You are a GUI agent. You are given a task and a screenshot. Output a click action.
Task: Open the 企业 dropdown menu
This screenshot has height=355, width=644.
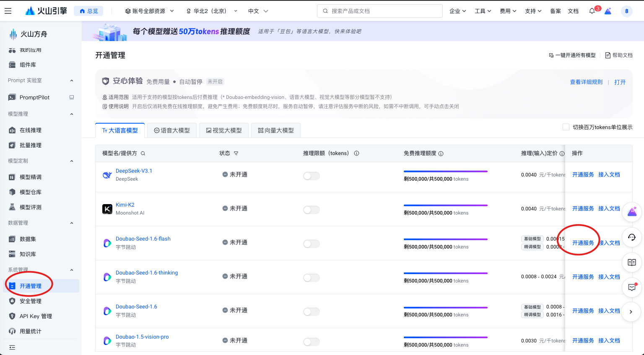458,11
